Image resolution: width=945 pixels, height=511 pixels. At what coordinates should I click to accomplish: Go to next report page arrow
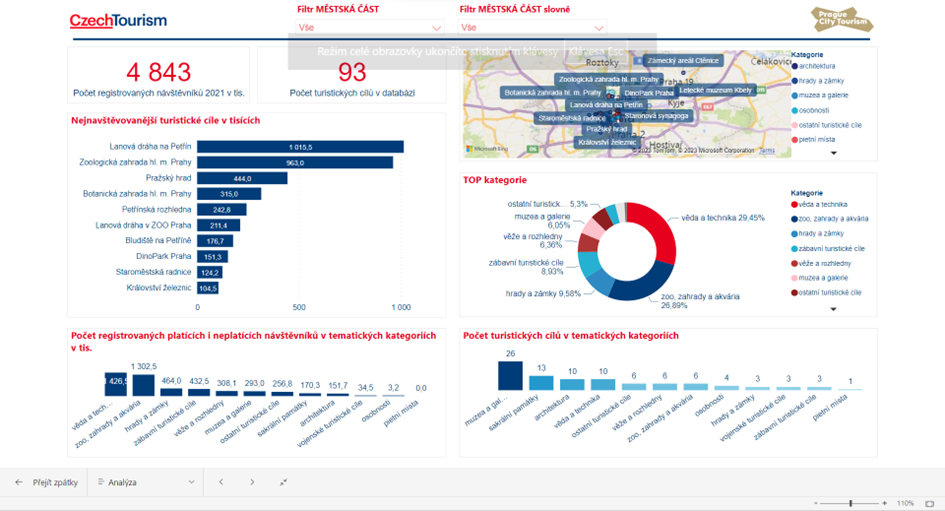252,482
